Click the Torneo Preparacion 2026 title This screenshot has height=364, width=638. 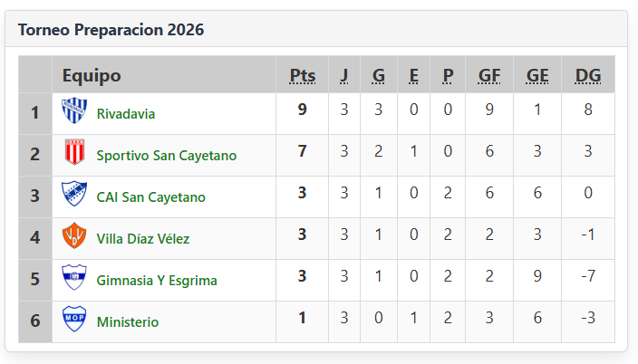111,30
